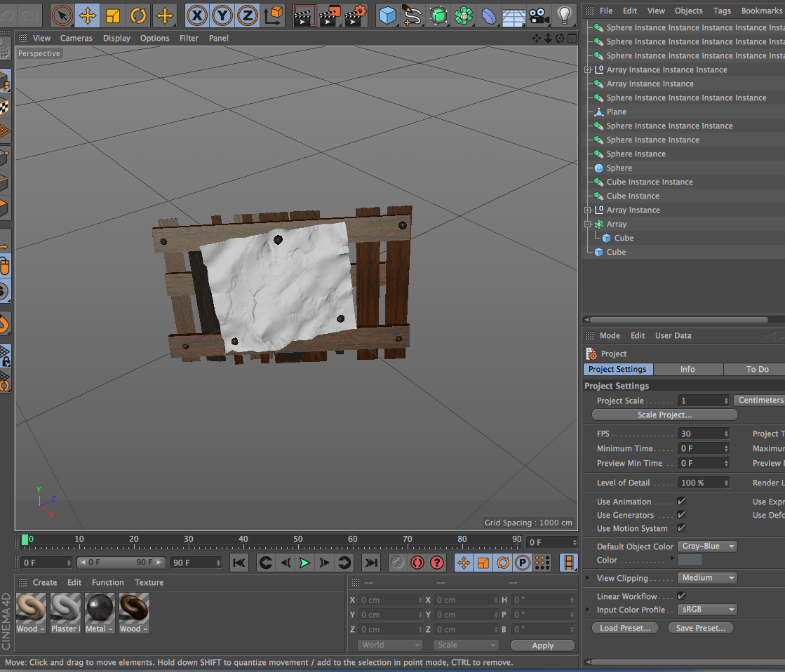Toggle the X axis lock

(x=198, y=15)
